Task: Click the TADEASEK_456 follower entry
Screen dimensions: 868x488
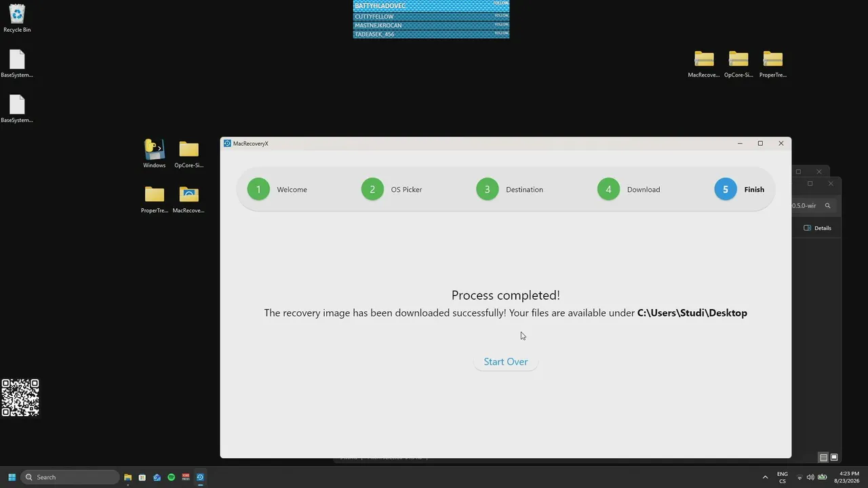Action: 431,34
